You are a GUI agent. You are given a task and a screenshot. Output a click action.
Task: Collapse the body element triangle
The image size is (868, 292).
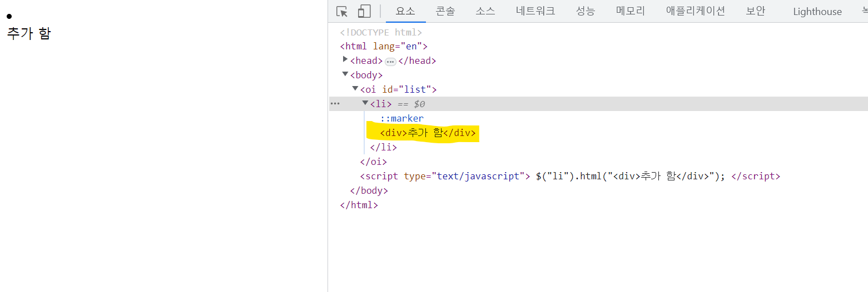(x=345, y=74)
